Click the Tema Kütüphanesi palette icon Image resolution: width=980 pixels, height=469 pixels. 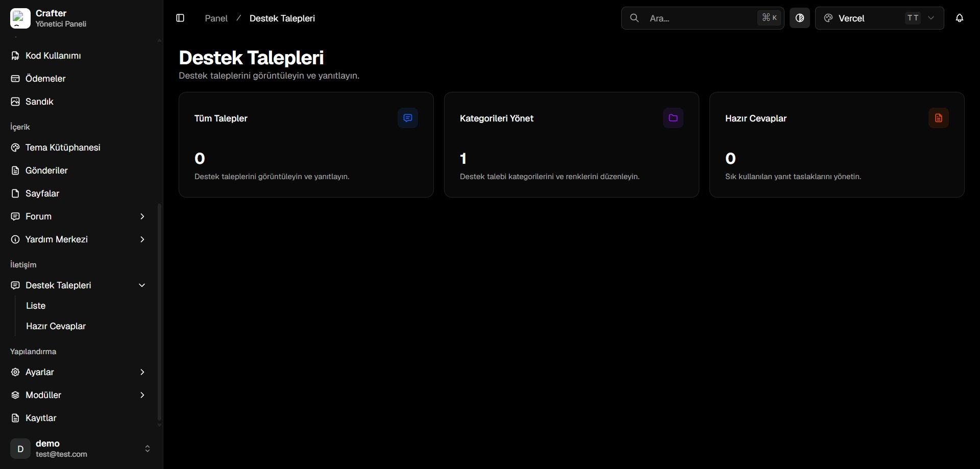tap(15, 147)
